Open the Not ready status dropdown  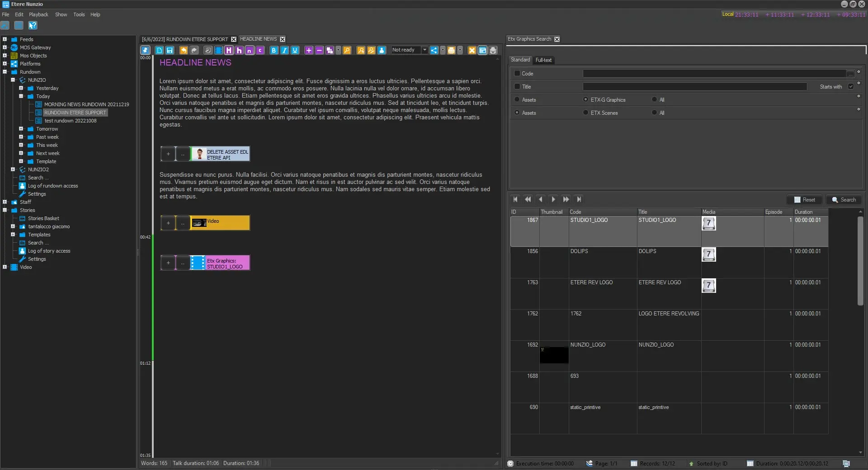coord(425,50)
